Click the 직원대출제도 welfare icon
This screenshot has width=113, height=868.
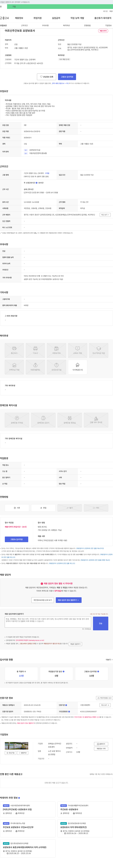click(36, 367)
